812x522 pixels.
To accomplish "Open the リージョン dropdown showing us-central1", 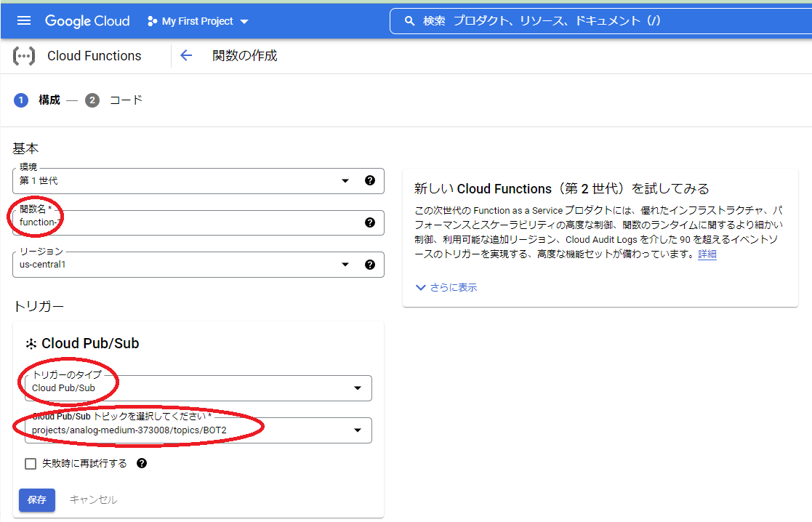I will click(x=198, y=265).
